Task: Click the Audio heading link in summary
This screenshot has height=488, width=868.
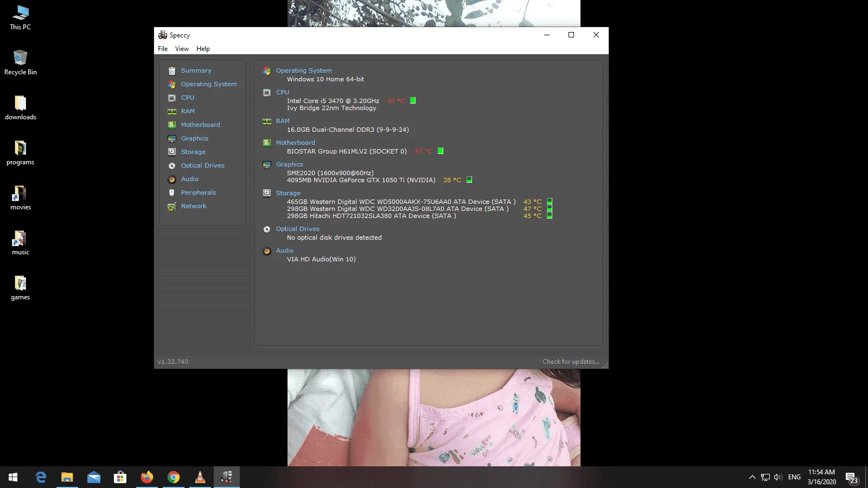Action: pos(285,251)
